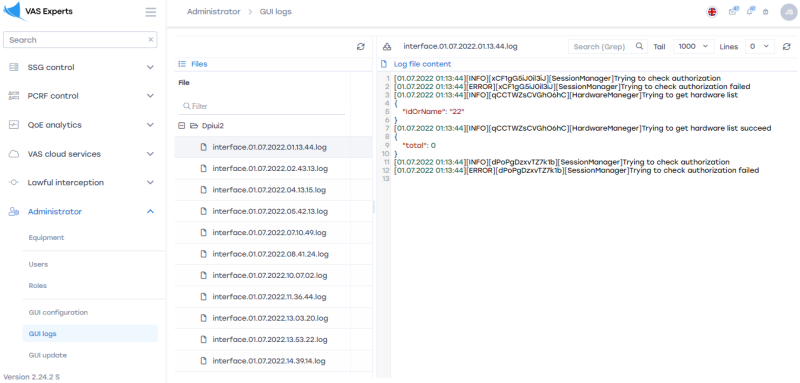Refresh the log file content
The height and width of the screenshot is (383, 800).
point(786,46)
